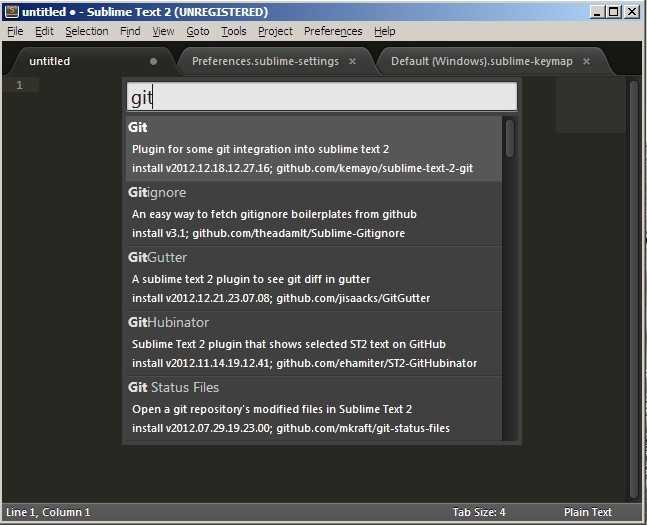Click the package list scrollbar thumb
Image resolution: width=647 pixels, height=525 pixels.
pyautogui.click(x=510, y=138)
